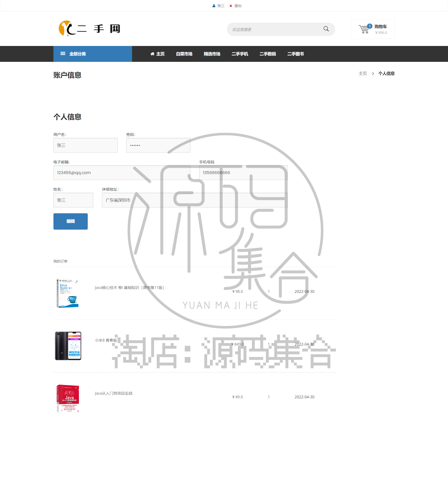The width and height of the screenshot is (448, 501).
Task: Open the Java核心技术 book thumbnail
Action: (x=68, y=293)
